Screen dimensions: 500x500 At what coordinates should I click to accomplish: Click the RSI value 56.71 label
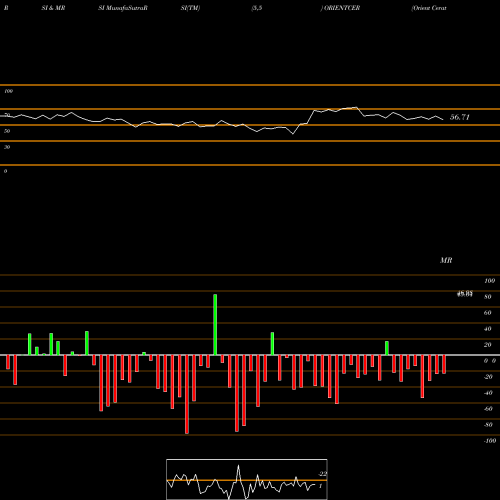pos(460,117)
